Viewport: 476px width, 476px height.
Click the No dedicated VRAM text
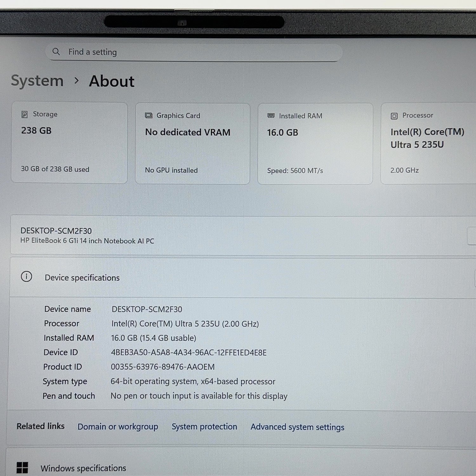pos(188,132)
